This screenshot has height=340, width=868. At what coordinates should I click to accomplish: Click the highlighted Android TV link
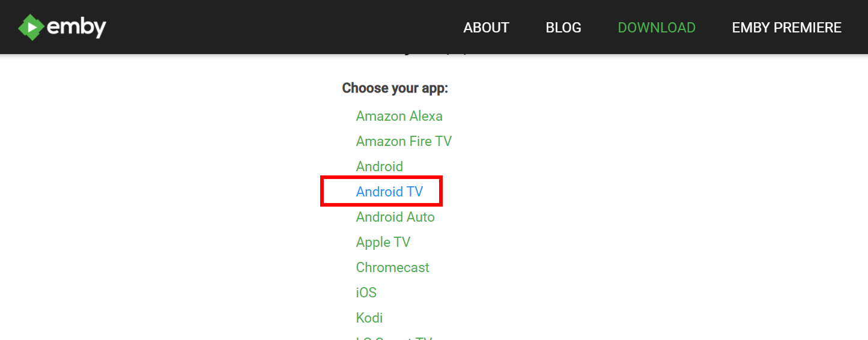coord(389,192)
